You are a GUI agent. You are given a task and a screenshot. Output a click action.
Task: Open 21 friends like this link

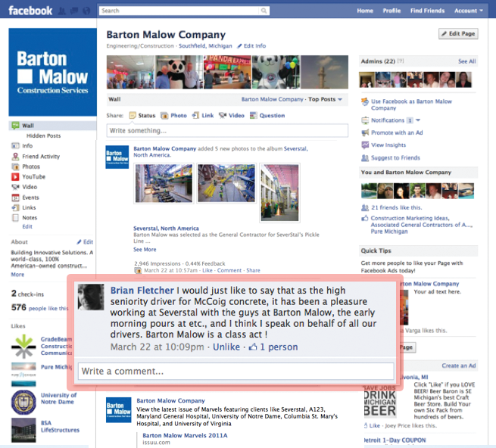396,207
